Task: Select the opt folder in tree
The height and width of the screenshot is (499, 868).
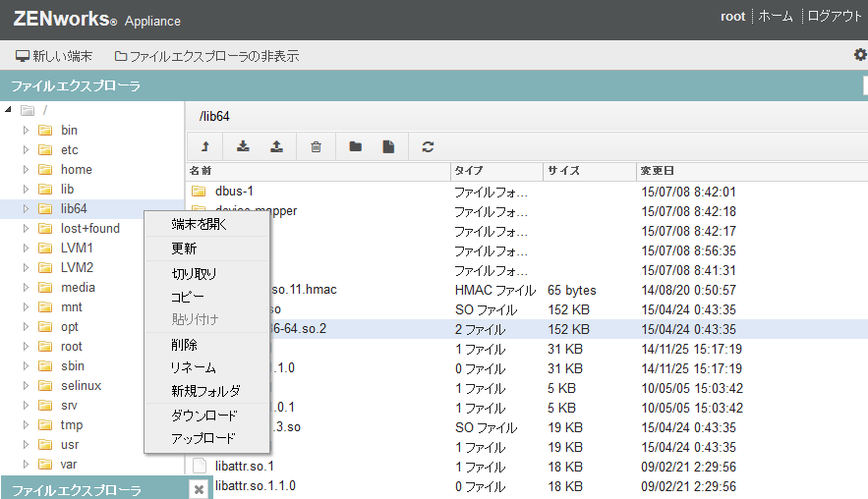Action: (70, 327)
